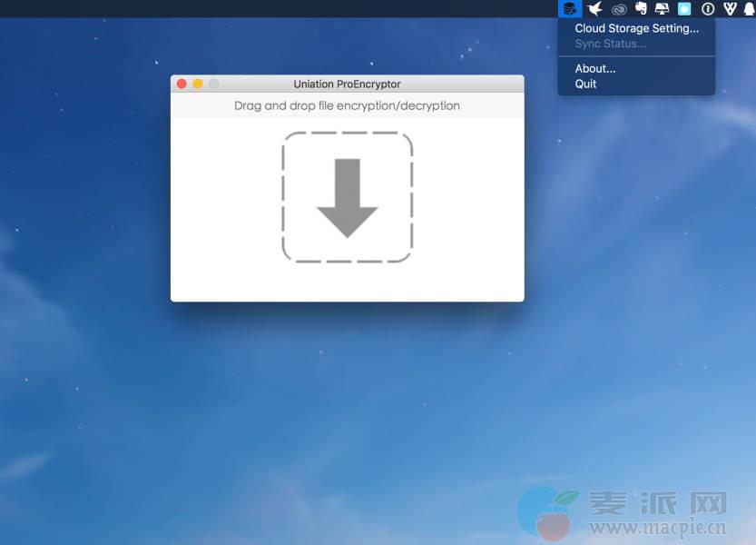Click the down arrow drop zone icon
Image resolution: width=756 pixels, height=545 pixels.
click(347, 198)
